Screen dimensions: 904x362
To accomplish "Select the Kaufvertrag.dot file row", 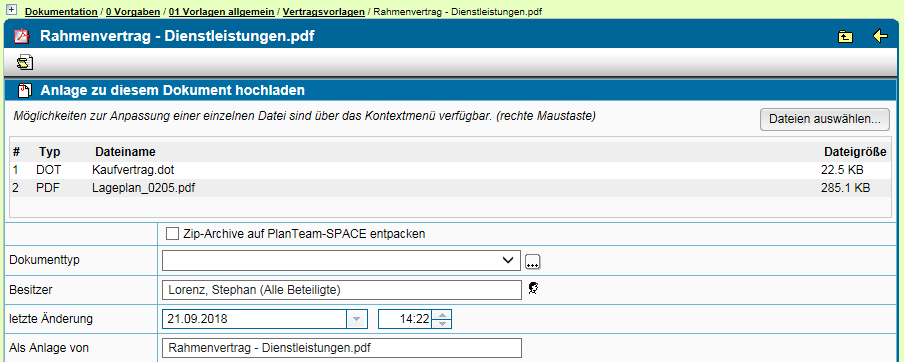I will click(451, 170).
